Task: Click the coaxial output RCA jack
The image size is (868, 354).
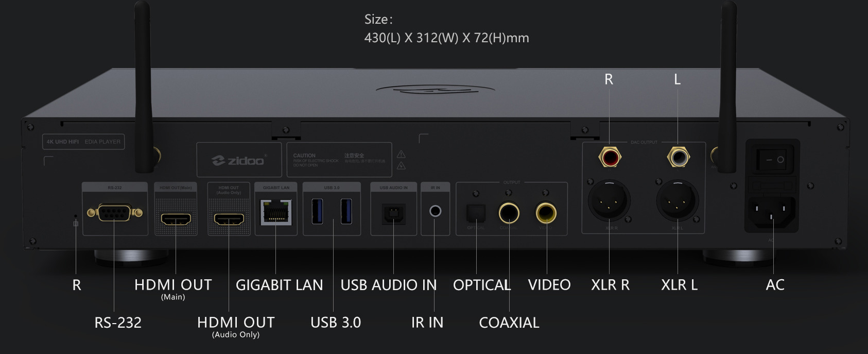Action: pyautogui.click(x=509, y=212)
